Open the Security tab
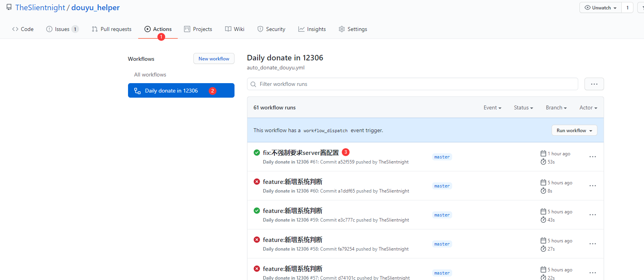The height and width of the screenshot is (280, 644). pyautogui.click(x=271, y=29)
